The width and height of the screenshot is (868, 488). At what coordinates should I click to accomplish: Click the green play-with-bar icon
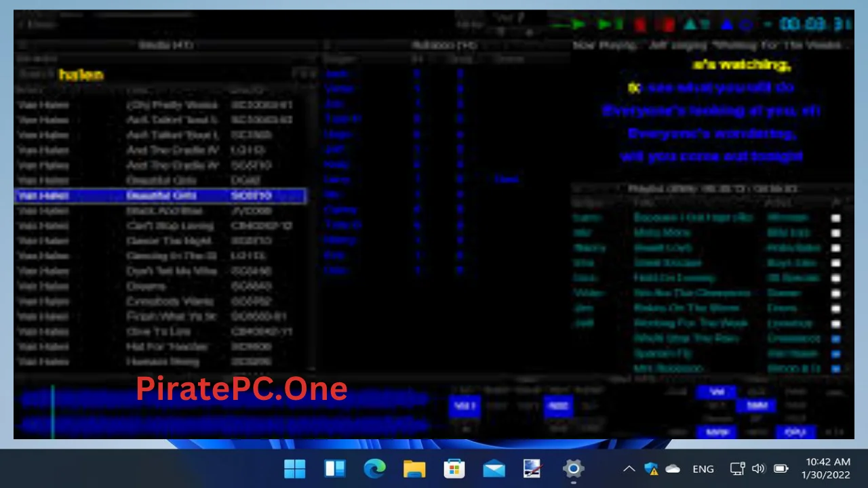[x=610, y=25]
